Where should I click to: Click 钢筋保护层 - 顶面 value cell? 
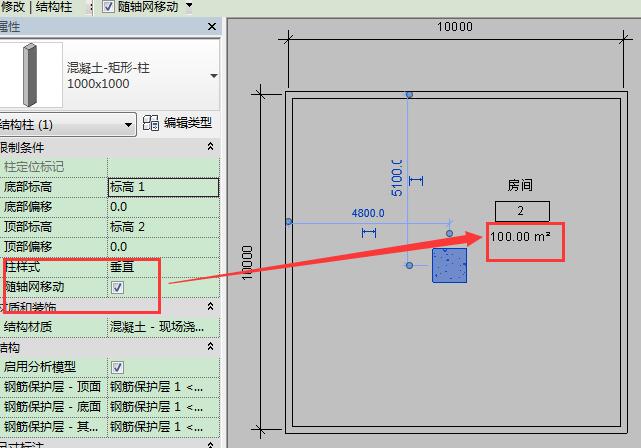[163, 387]
